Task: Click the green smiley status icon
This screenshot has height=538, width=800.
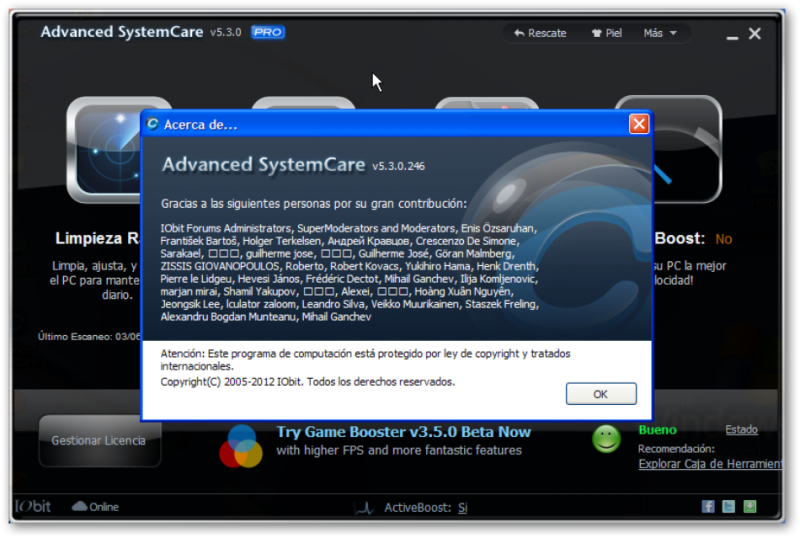Action: click(606, 439)
